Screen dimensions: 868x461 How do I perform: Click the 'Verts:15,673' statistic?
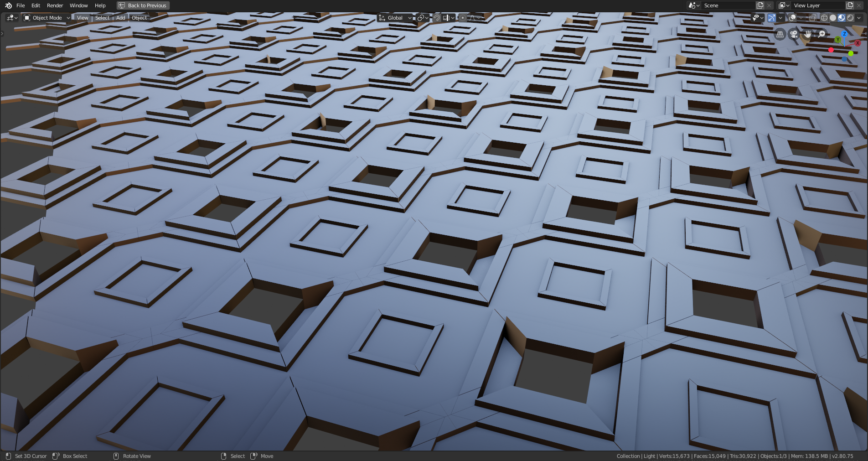[674, 456]
